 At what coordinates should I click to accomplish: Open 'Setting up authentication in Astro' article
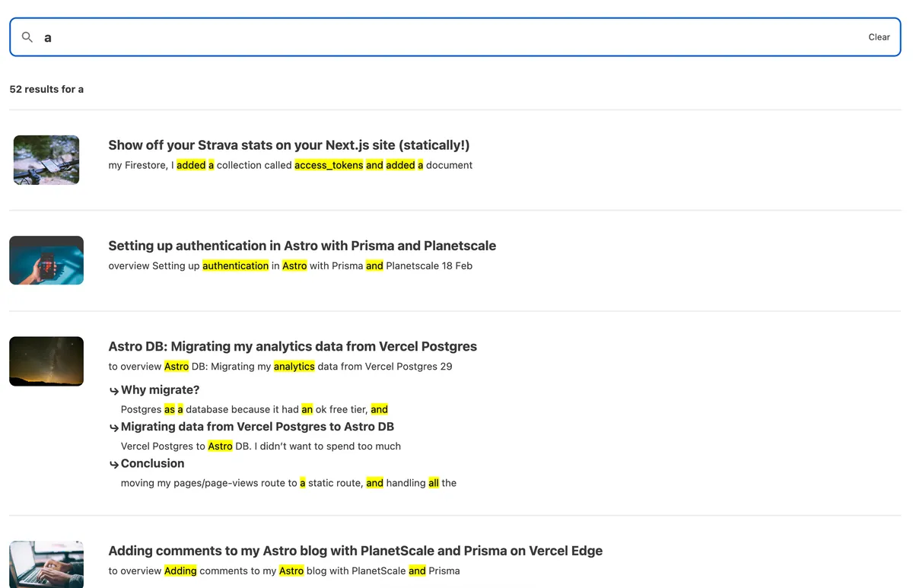(302, 246)
